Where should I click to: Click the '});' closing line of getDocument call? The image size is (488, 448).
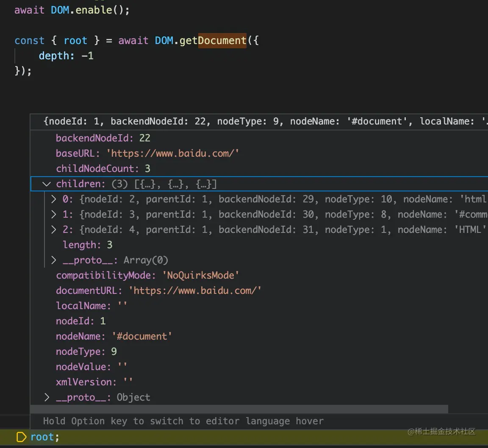point(23,71)
